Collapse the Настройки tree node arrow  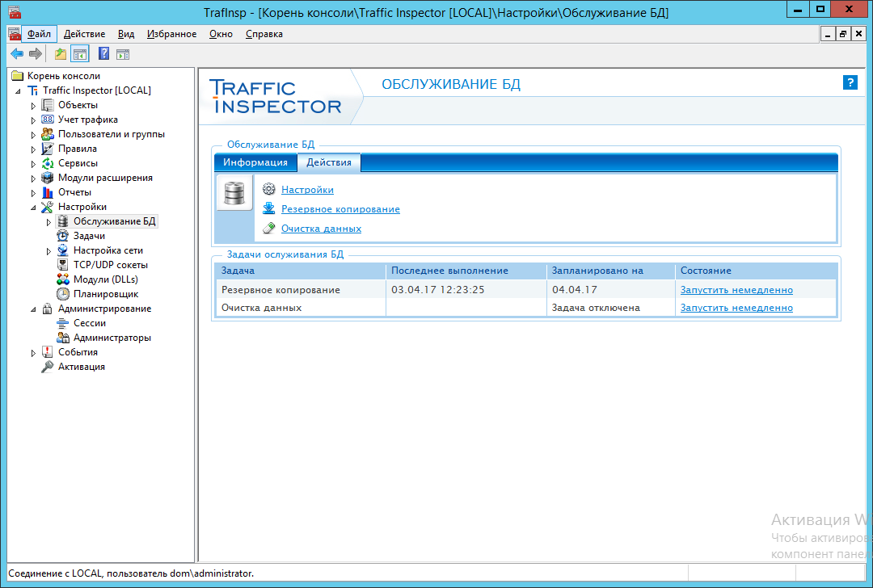(33, 208)
